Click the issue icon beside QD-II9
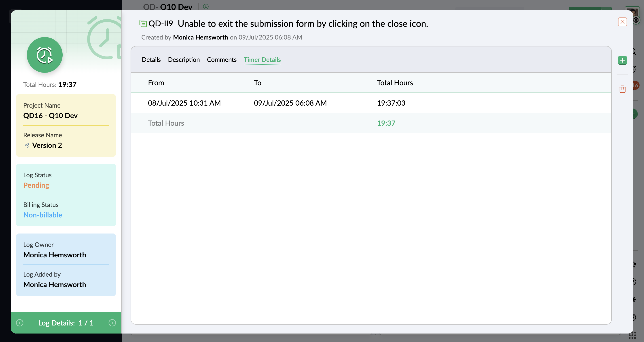Image resolution: width=644 pixels, height=342 pixels. coord(143,23)
